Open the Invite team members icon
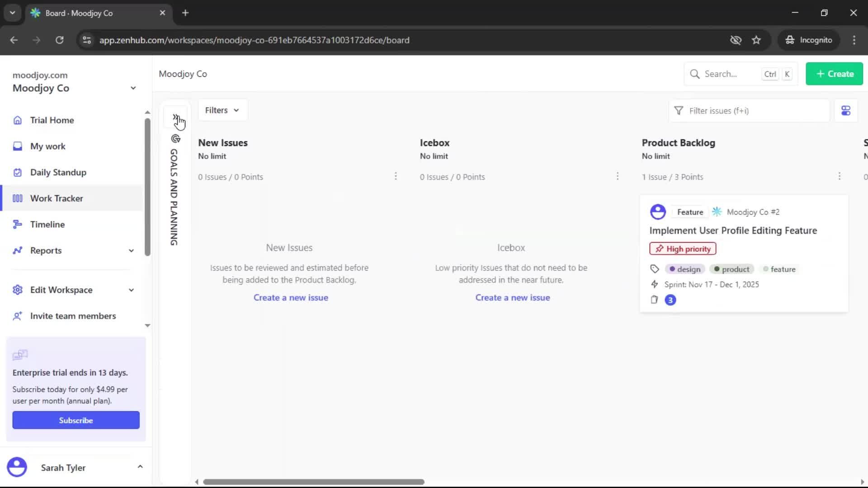Image resolution: width=868 pixels, height=488 pixels. [17, 316]
